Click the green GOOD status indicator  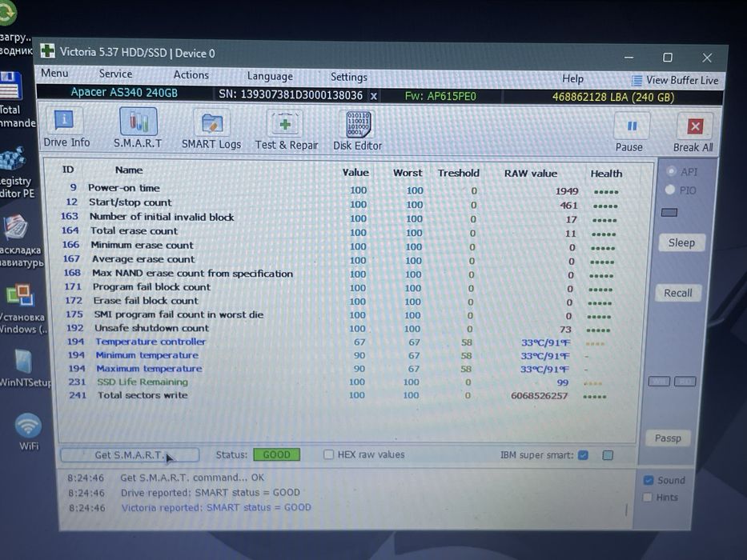click(x=277, y=454)
